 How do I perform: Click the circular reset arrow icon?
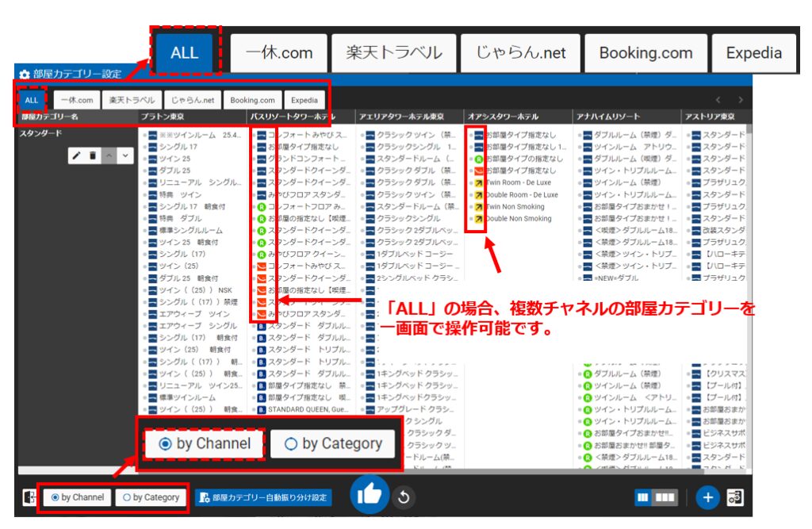click(x=404, y=497)
